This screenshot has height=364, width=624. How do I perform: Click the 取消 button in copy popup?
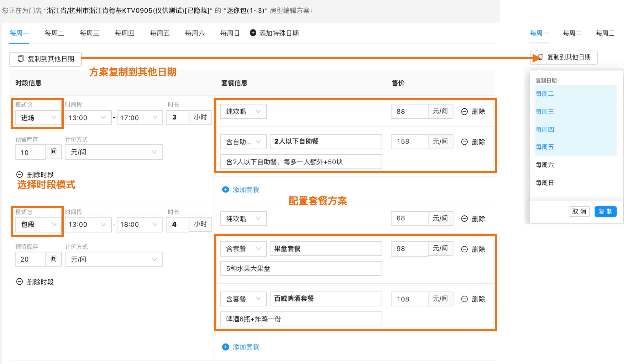(x=579, y=211)
